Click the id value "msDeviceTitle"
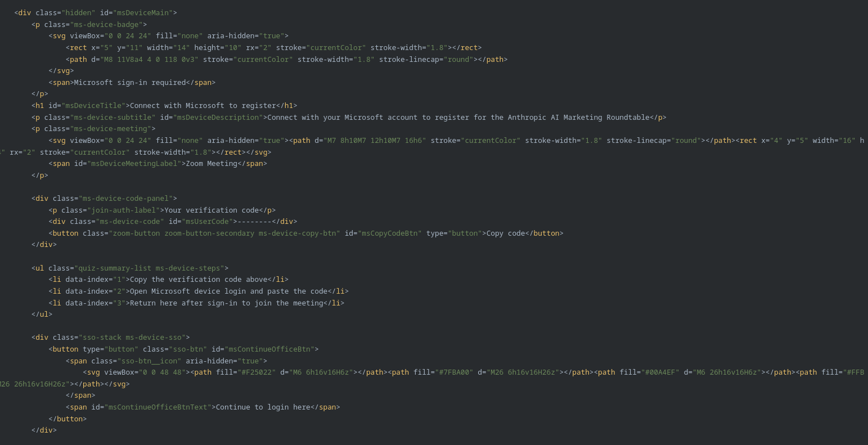 click(93, 105)
